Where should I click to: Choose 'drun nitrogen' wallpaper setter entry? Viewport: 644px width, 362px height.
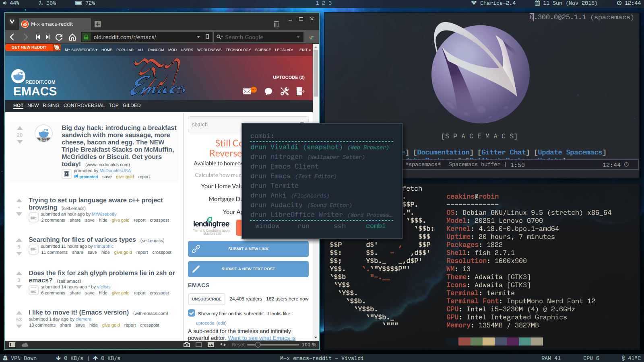click(322, 157)
